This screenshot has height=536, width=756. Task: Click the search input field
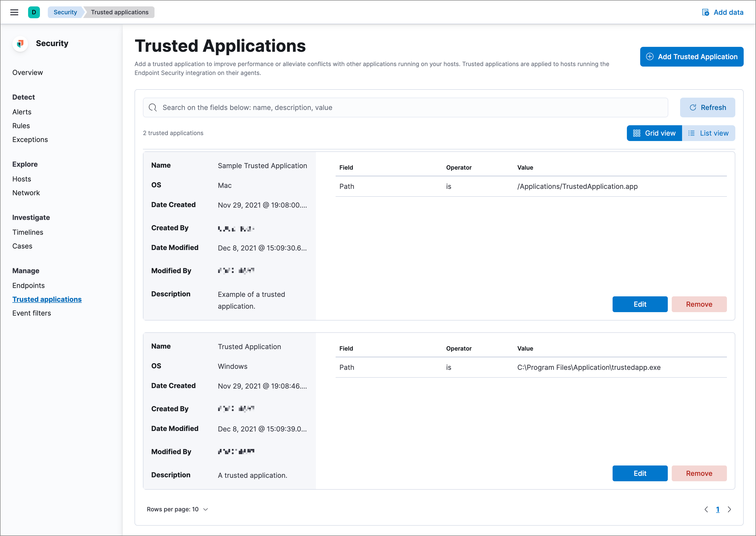406,107
